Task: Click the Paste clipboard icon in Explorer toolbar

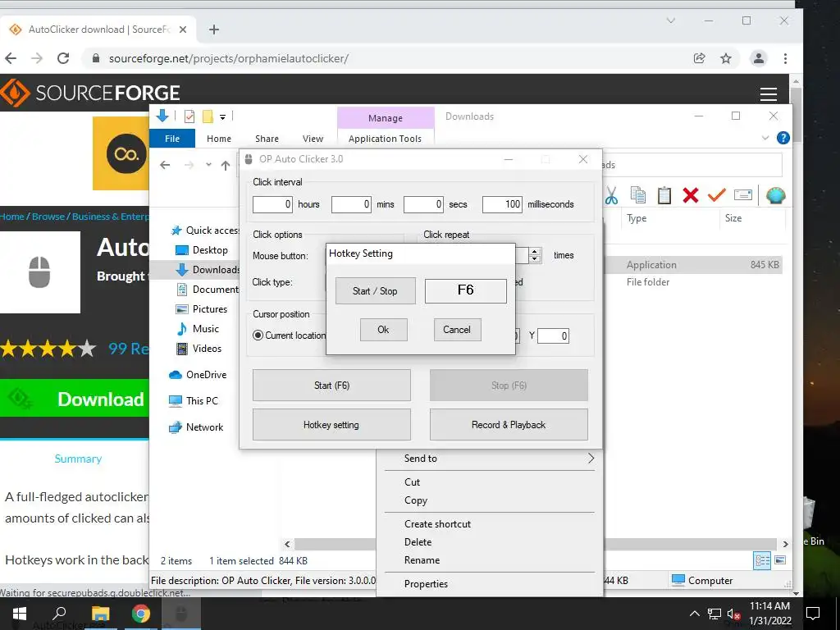Action: pyautogui.click(x=664, y=195)
